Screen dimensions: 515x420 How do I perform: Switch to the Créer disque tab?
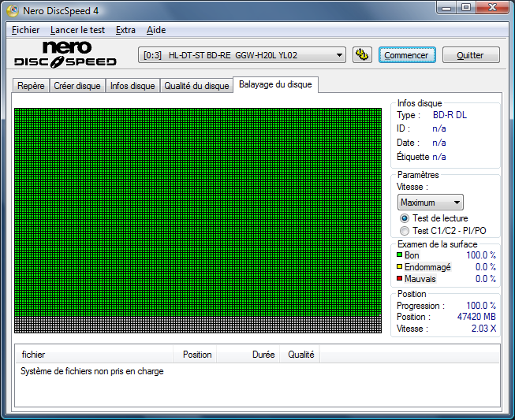click(77, 86)
